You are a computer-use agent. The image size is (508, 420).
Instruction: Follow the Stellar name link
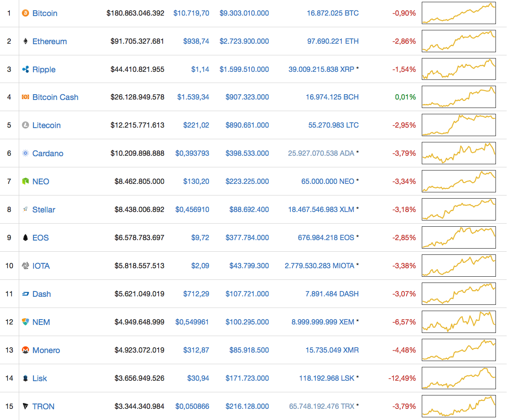point(44,210)
